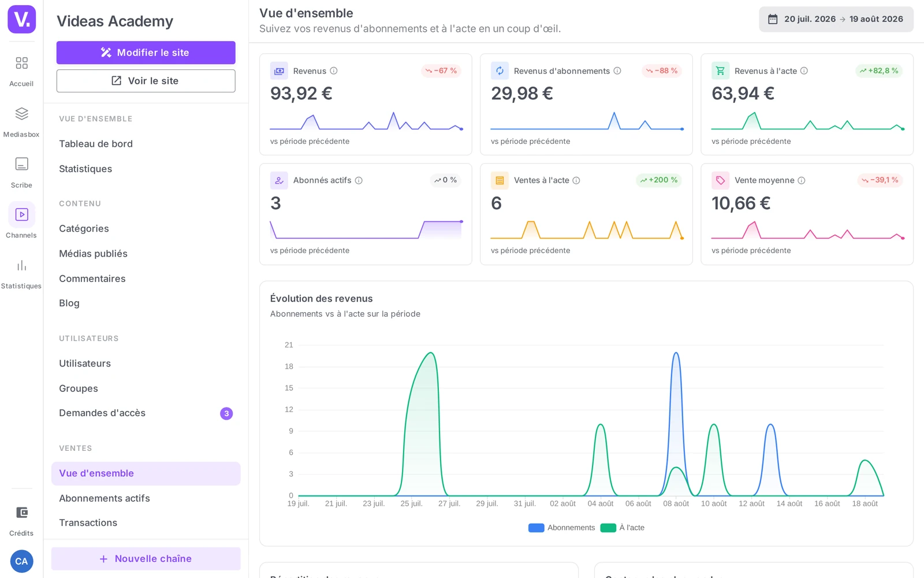Viewport: 924px width, 578px height.
Task: Show info for Abonnés actifs
Action: 359,180
